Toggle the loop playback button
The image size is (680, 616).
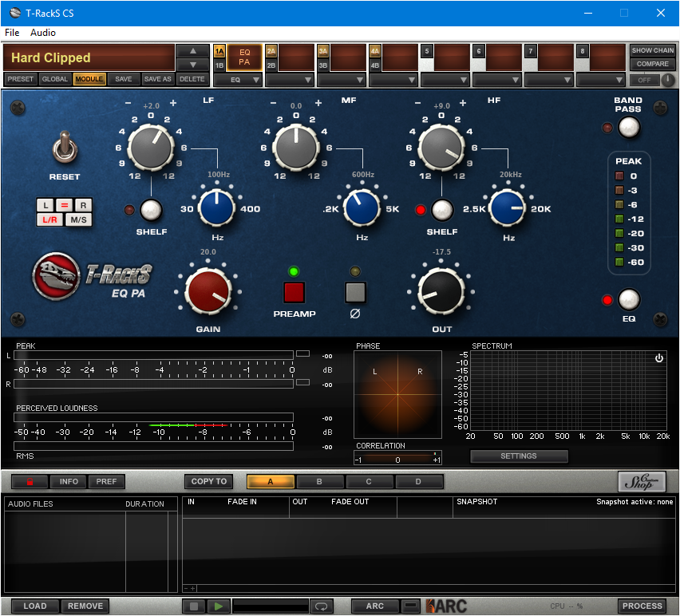point(321,606)
